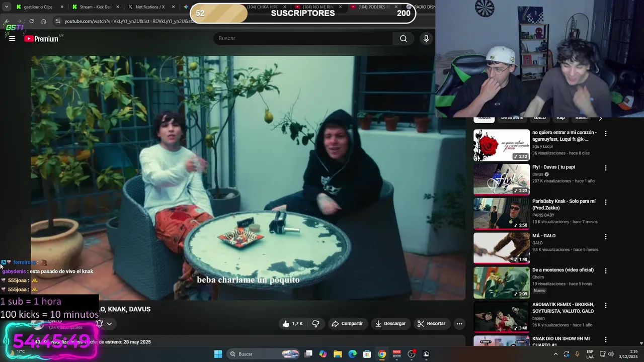Image resolution: width=644 pixels, height=362 pixels.
Task: Open rose thumbnail 'no quiero entrar' video
Action: pyautogui.click(x=502, y=145)
